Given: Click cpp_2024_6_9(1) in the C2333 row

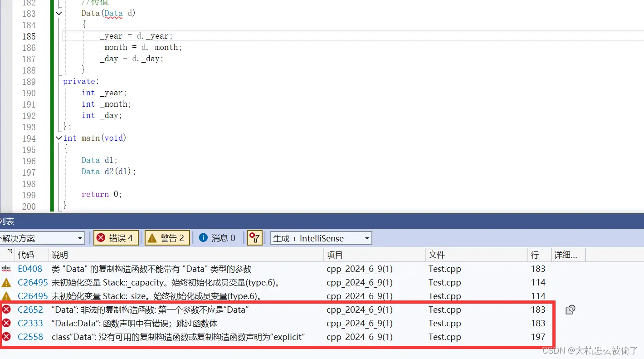Looking at the screenshot, I should [360, 323].
